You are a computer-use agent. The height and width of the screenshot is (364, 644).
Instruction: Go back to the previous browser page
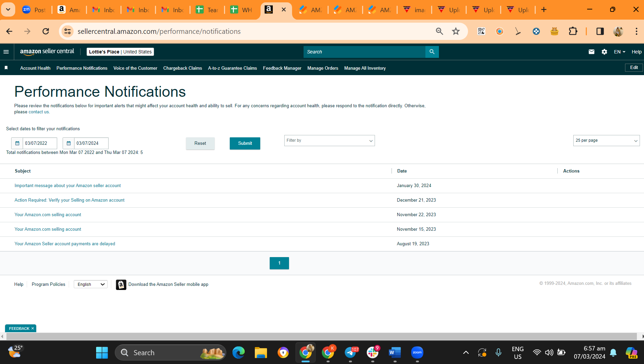pyautogui.click(x=9, y=31)
